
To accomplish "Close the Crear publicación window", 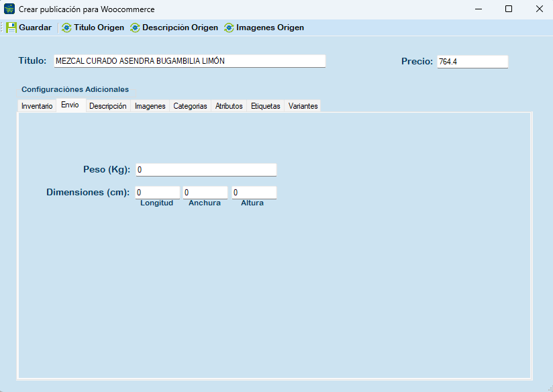I will (539, 9).
